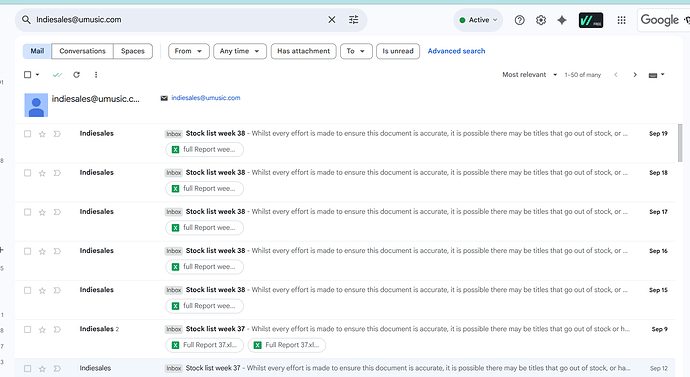Select the Sep 16 email checkbox

27,251
